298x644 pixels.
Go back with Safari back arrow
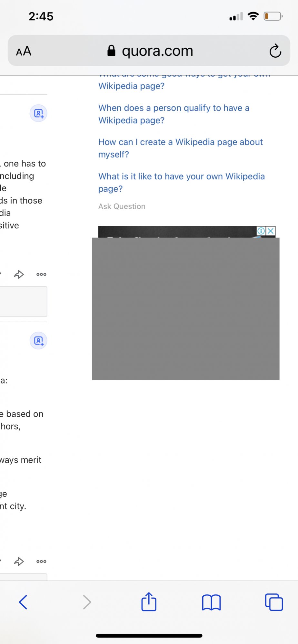pyautogui.click(x=23, y=602)
